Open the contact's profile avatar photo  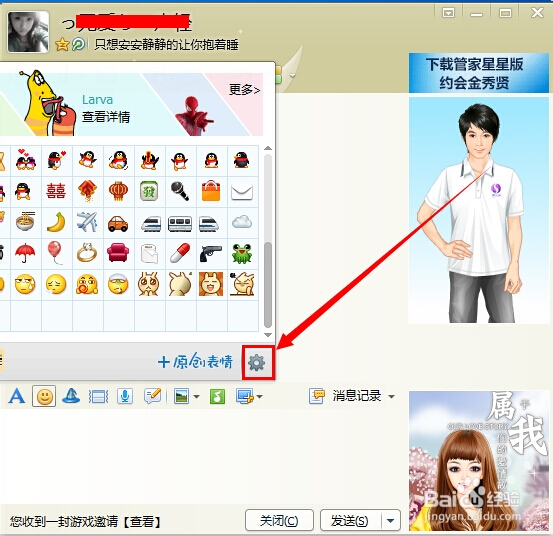28,32
